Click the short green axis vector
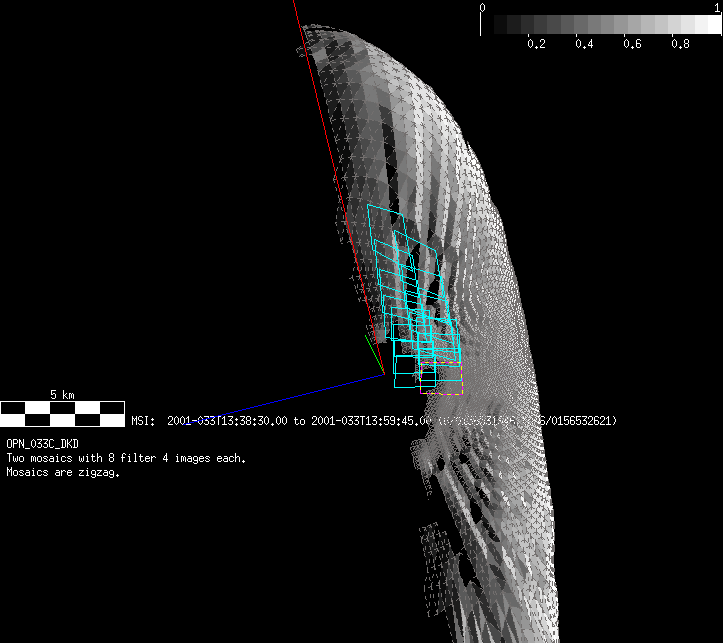723x643 pixels. click(x=372, y=353)
